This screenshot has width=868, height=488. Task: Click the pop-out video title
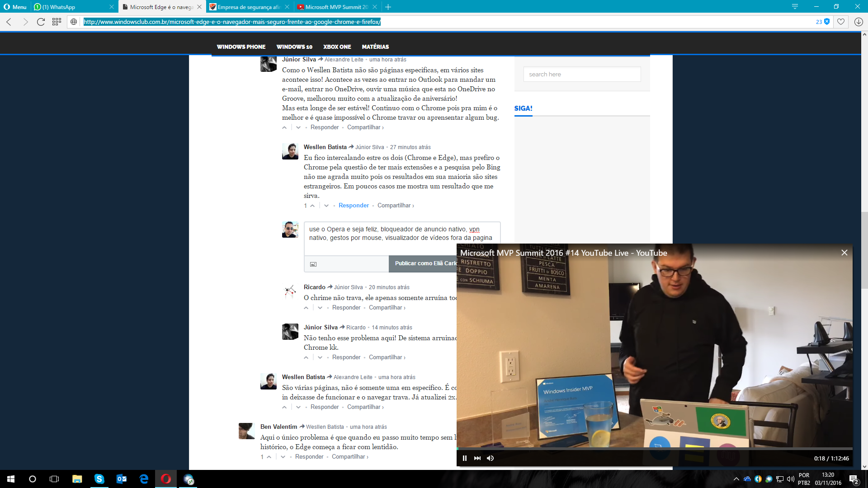(563, 253)
